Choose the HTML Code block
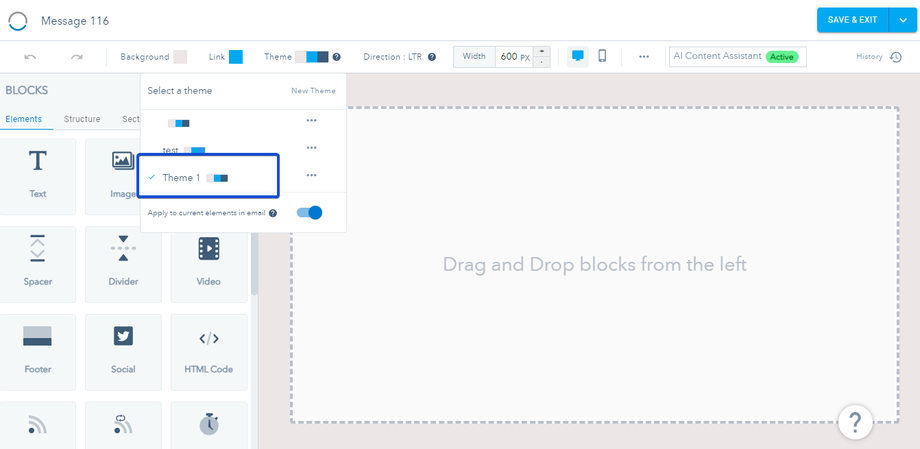920x449 pixels. tap(209, 352)
